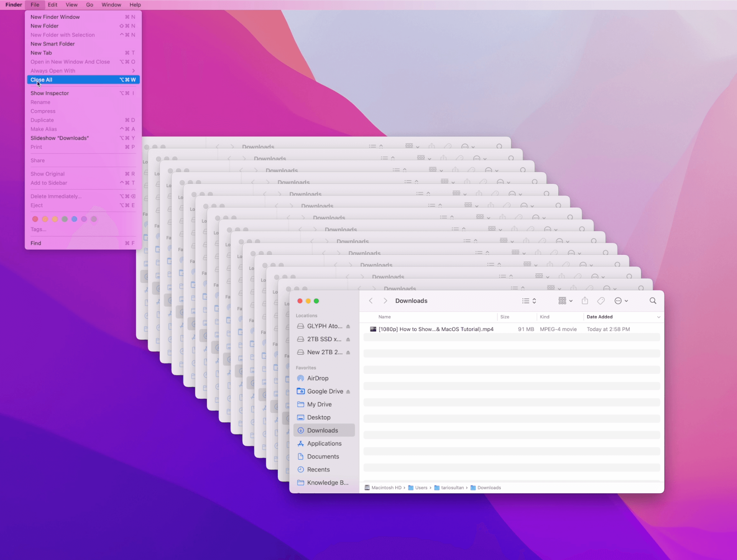Open the Edit menu in menu bar
Viewport: 737px width, 560px height.
pyautogui.click(x=52, y=5)
